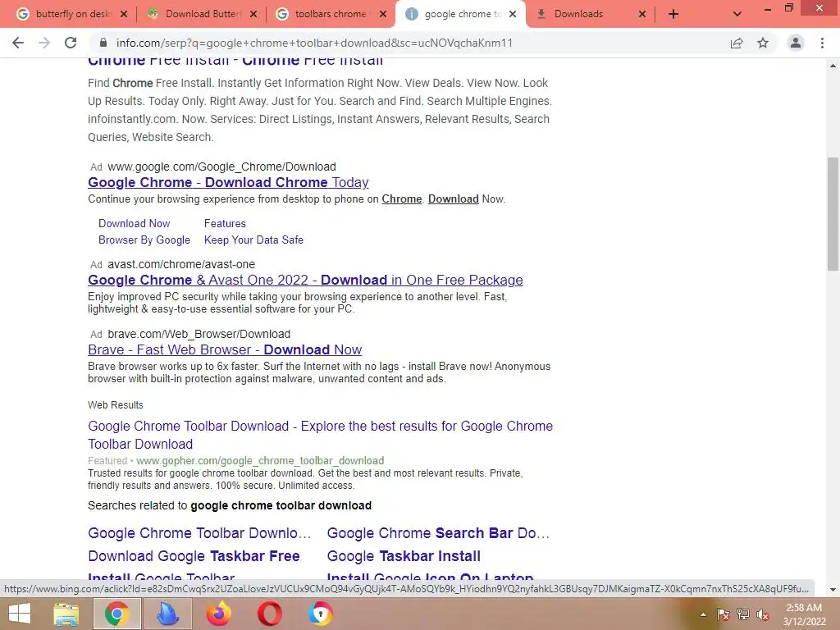This screenshot has height=630, width=840.
Task: Click the forward navigation arrow
Action: click(x=44, y=43)
